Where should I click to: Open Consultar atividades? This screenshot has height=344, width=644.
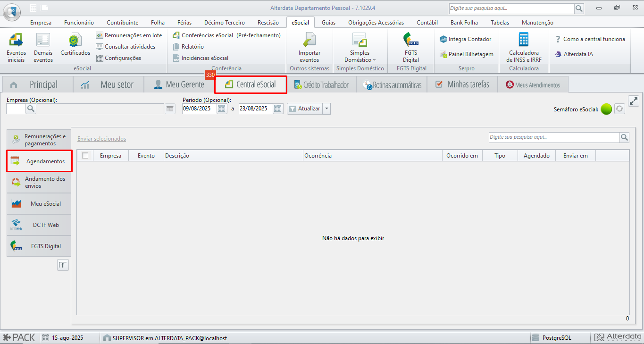pos(125,47)
